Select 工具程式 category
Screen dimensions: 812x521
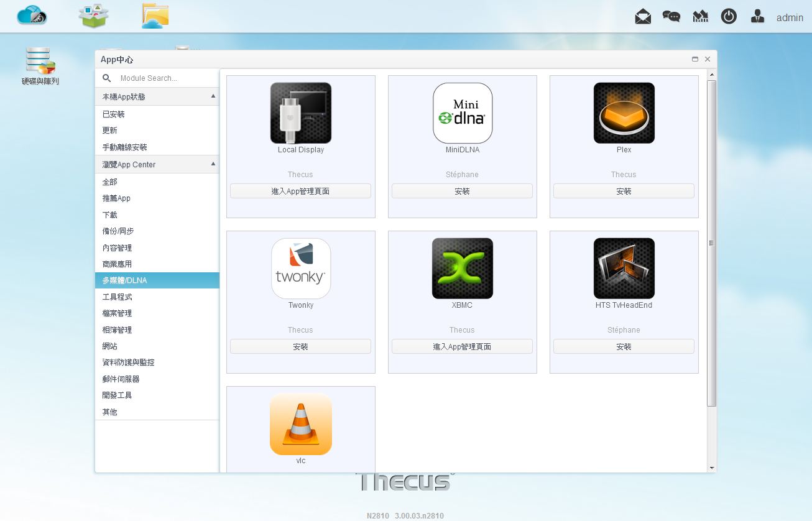[x=157, y=297]
